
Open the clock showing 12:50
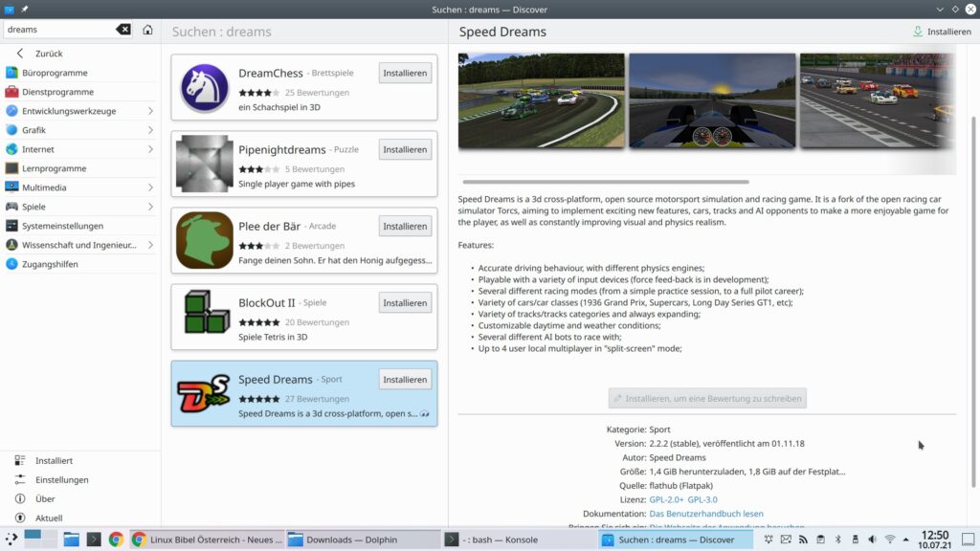click(x=935, y=540)
